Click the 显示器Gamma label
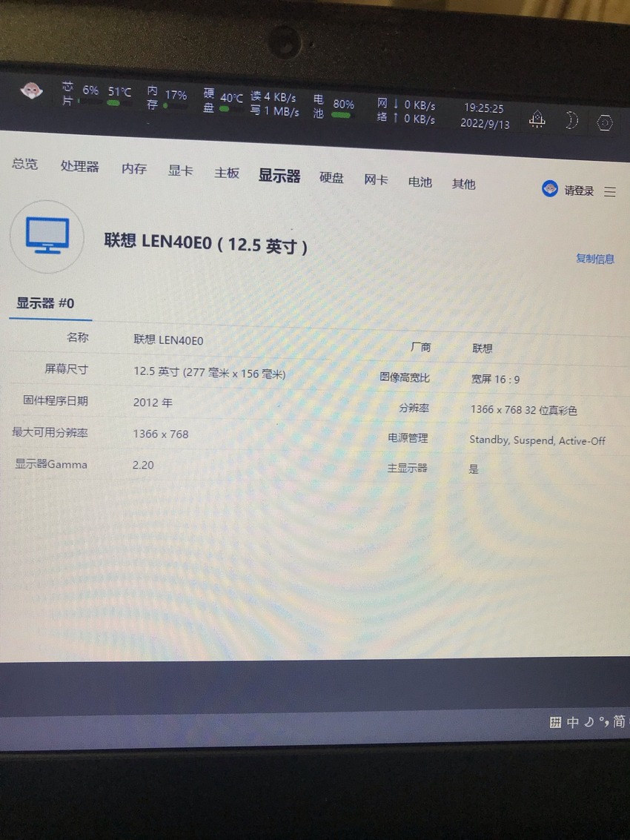 coord(51,464)
